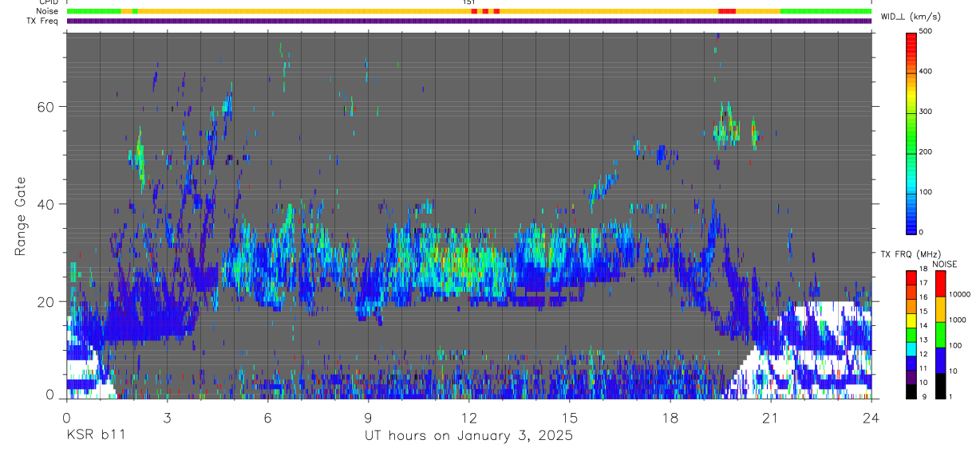Select the 12 MHz label on TX FRQ legend
Viewport: 980px width, 452px height.
pos(924,354)
